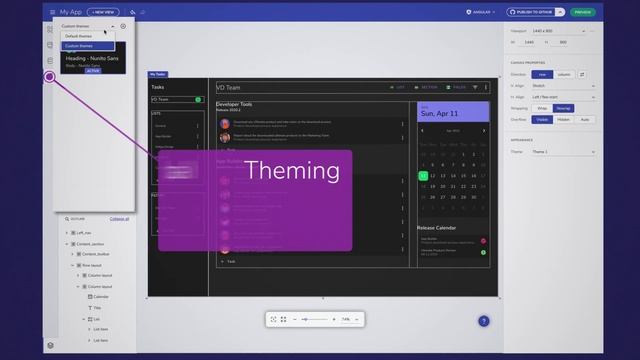This screenshot has height=360, width=640.
Task: Click the theme settings icon beside the dropdown
Action: [123, 26]
